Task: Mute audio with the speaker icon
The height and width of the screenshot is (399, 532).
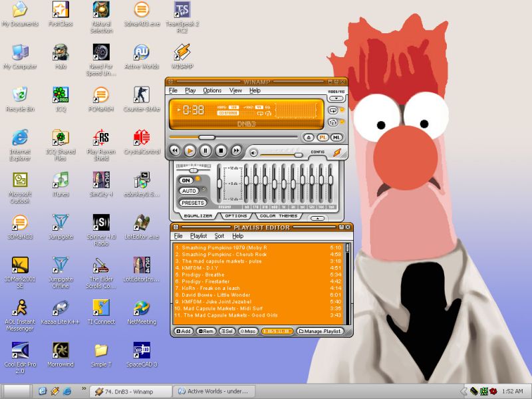Action: [x=253, y=153]
